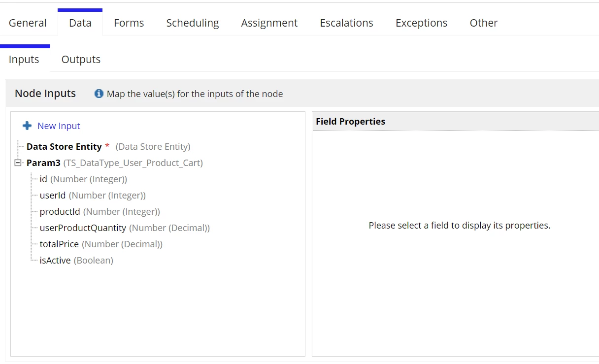Select the Data Store Entity input
Screen dimensions: 599x364
108,147
